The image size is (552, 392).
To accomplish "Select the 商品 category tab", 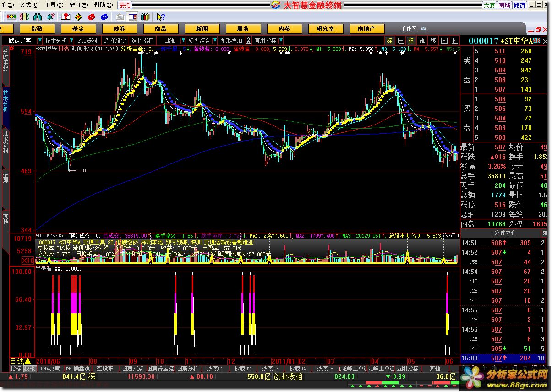I will 161,28.
